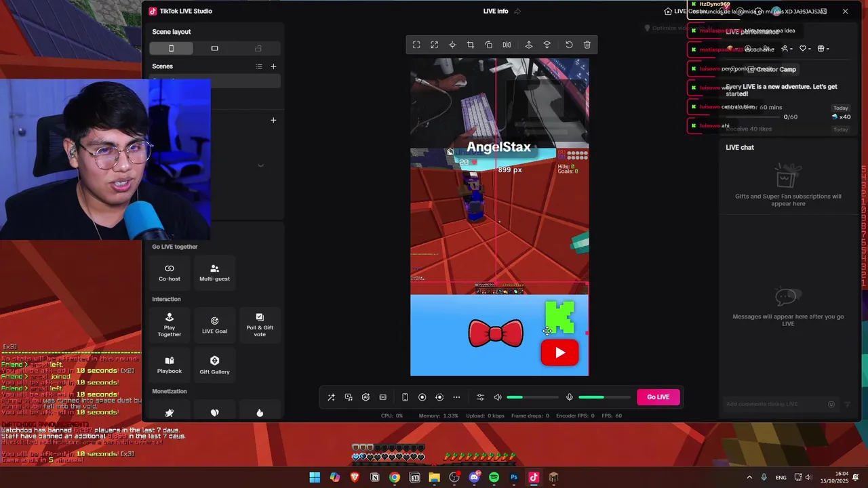
Task: Select the red bow tie image on canvas
Action: pos(496,334)
